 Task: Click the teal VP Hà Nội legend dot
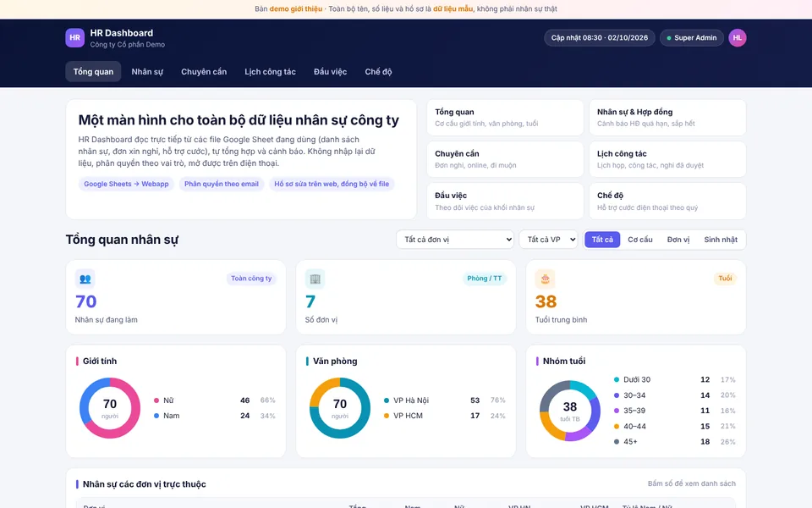tap(387, 400)
